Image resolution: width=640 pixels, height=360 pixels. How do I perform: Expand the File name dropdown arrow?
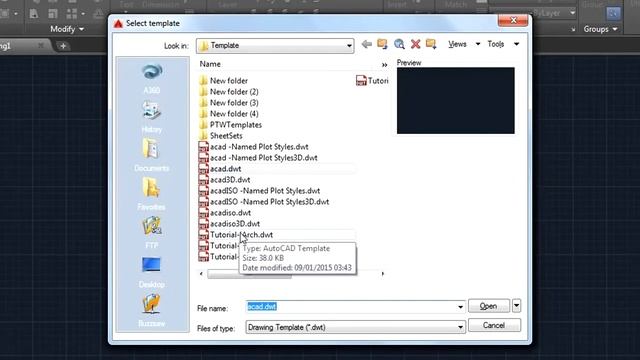click(x=460, y=307)
